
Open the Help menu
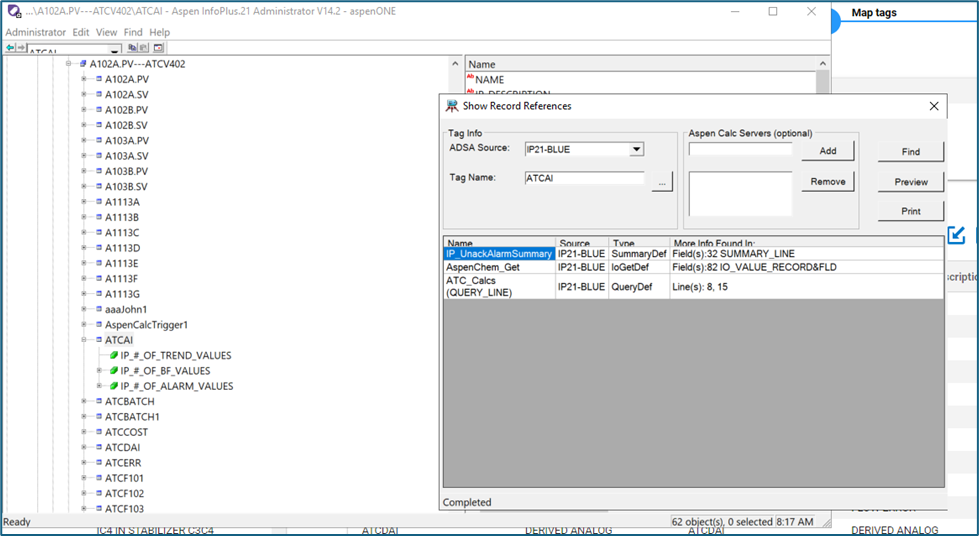[x=159, y=32]
